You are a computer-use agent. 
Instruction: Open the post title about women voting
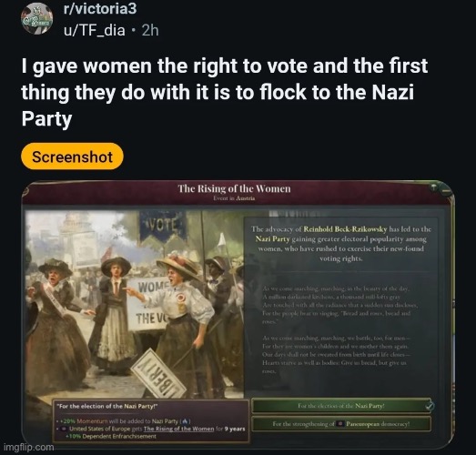coord(225,92)
